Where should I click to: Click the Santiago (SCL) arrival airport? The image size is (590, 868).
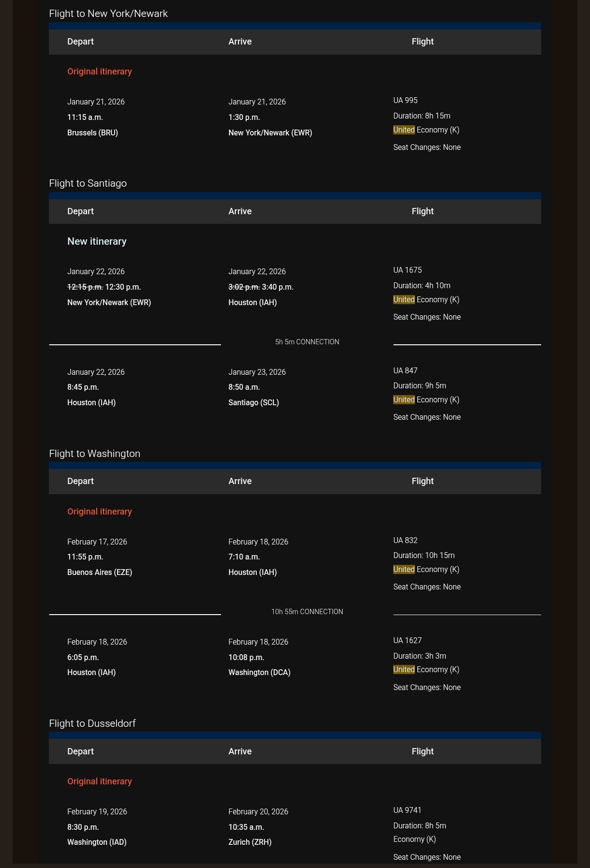(253, 403)
